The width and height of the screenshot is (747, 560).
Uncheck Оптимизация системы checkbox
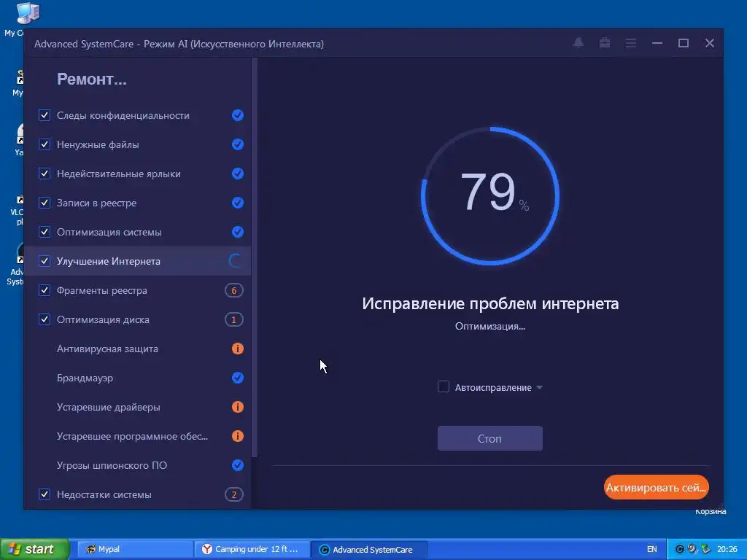click(x=44, y=232)
